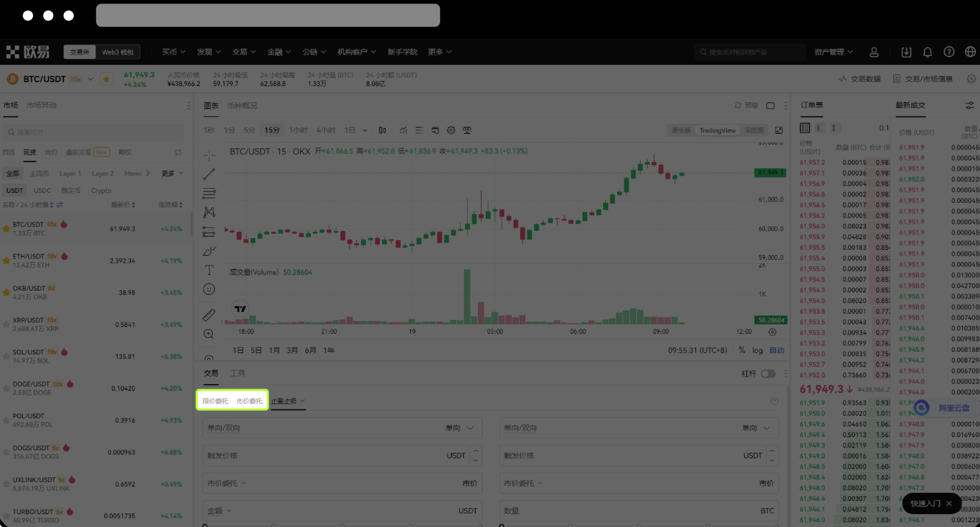
Task: Expand the BTC/USDT pair selector dropdown
Action: 90,79
